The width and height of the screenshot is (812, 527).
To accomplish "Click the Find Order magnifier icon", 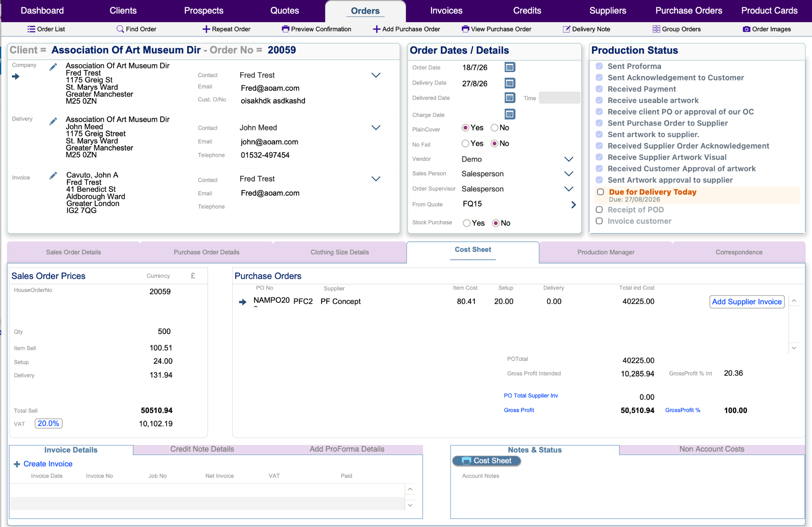I will pos(120,29).
